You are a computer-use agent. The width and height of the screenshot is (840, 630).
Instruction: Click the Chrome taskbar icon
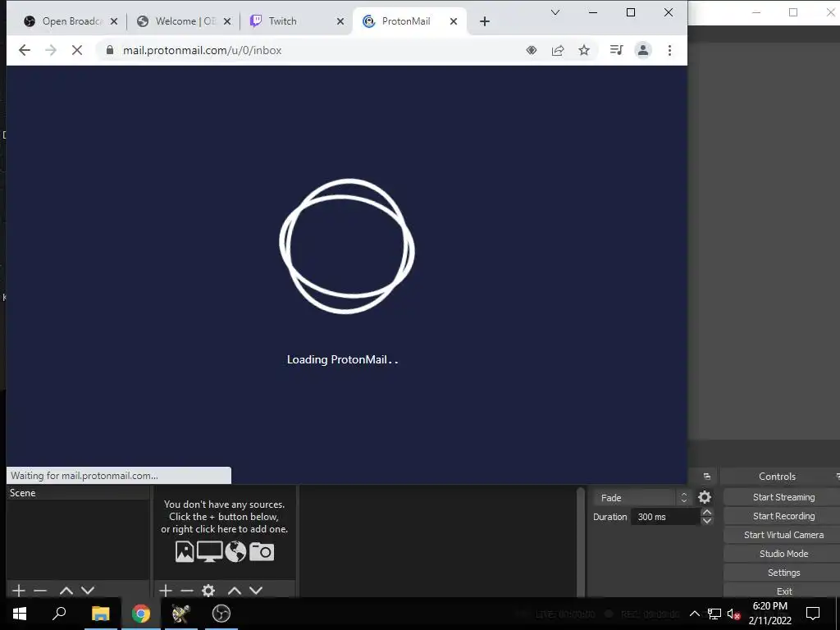pyautogui.click(x=141, y=614)
